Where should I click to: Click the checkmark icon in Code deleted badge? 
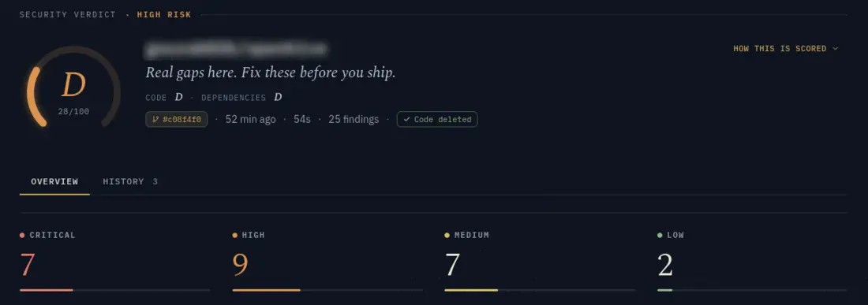coord(407,119)
